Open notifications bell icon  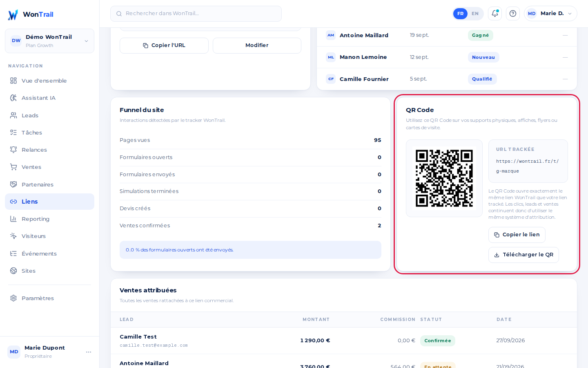point(495,13)
